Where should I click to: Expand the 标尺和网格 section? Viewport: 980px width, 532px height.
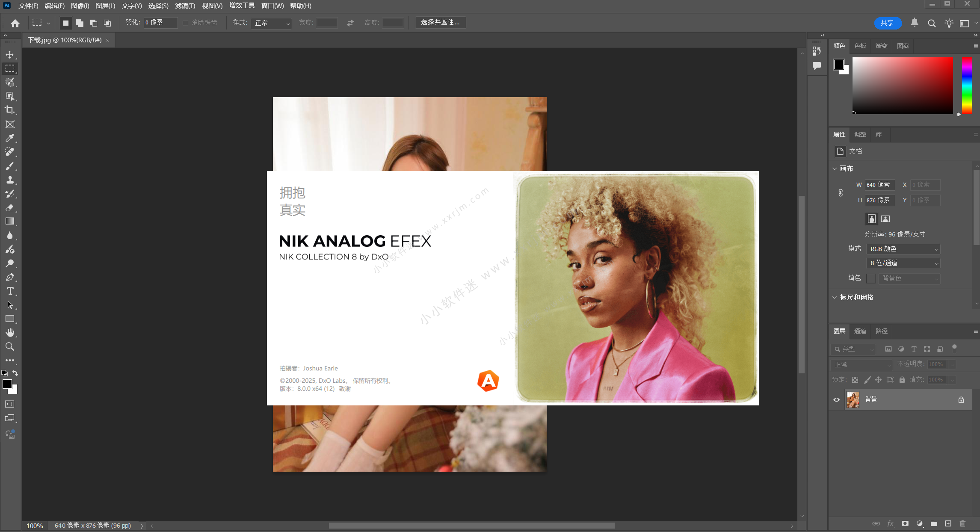(x=835, y=297)
